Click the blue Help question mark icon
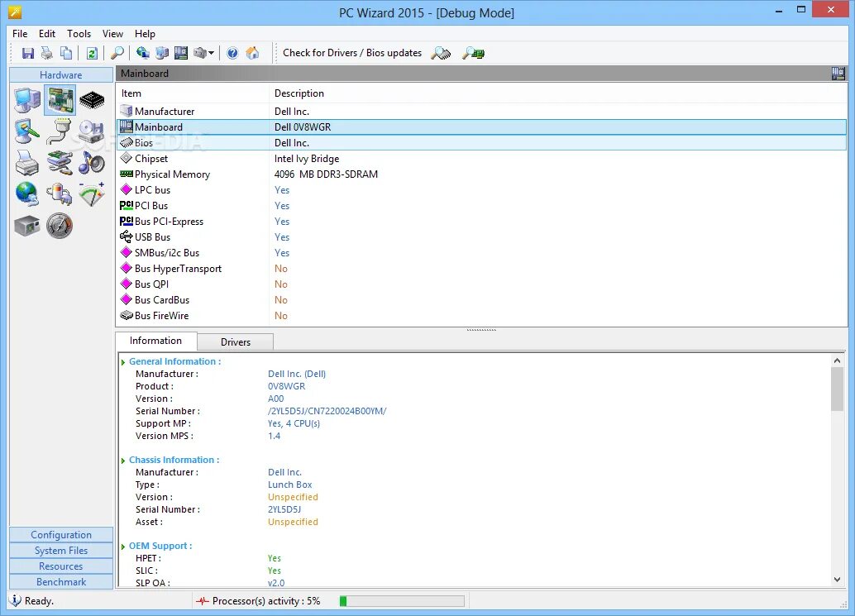 232,53
